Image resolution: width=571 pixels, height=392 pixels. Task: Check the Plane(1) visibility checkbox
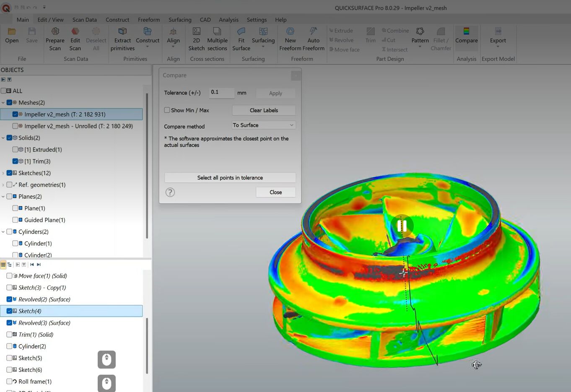click(x=15, y=208)
